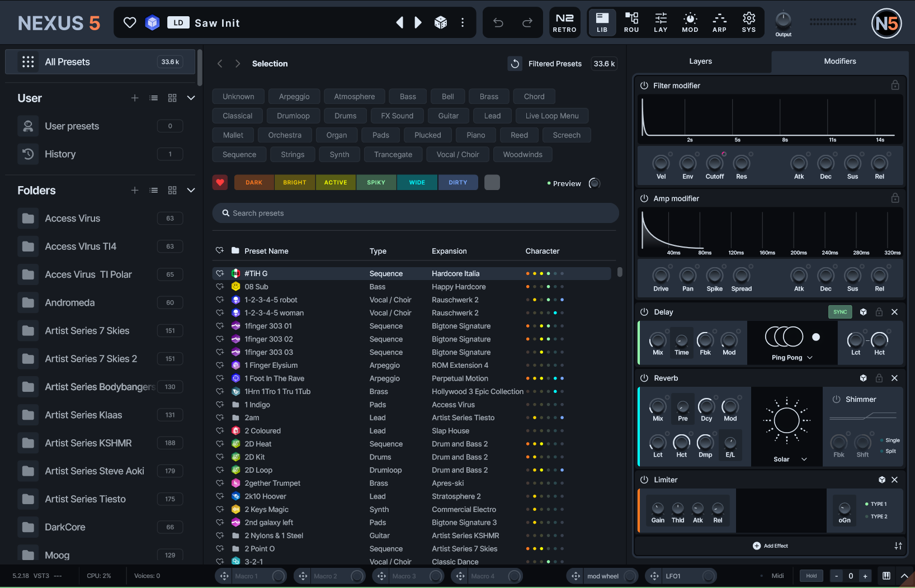Filter presets by Vocal / Choir tag
The image size is (915, 588).
(457, 154)
